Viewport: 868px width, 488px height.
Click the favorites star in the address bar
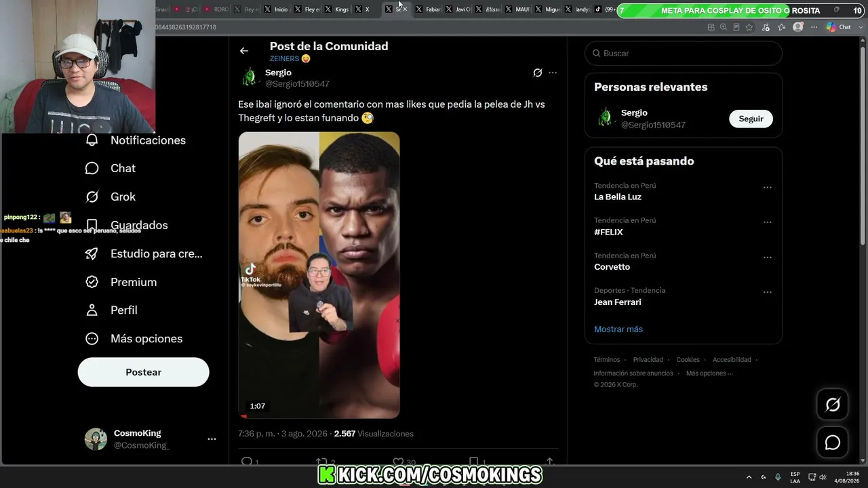[749, 27]
